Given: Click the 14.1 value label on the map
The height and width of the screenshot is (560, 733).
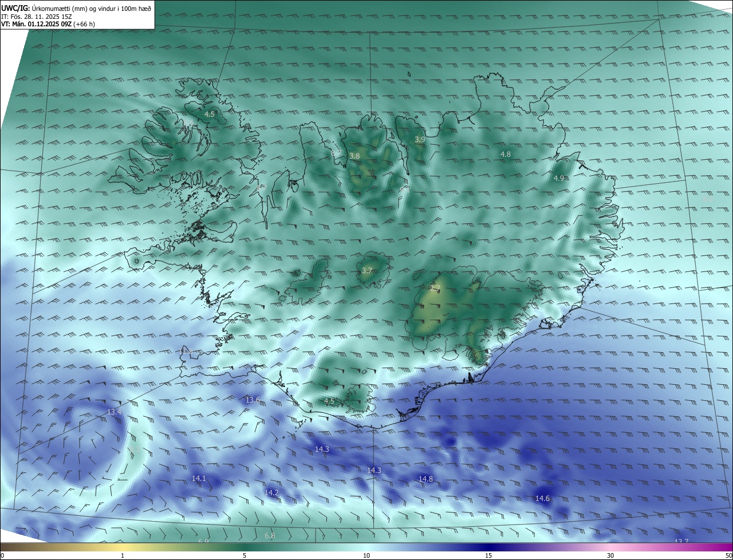Looking at the screenshot, I should pos(199,478).
